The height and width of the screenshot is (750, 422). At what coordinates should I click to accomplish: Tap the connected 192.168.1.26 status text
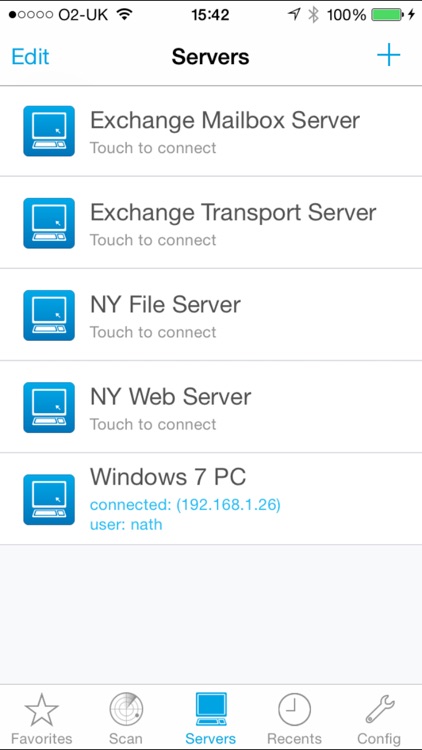(185, 505)
